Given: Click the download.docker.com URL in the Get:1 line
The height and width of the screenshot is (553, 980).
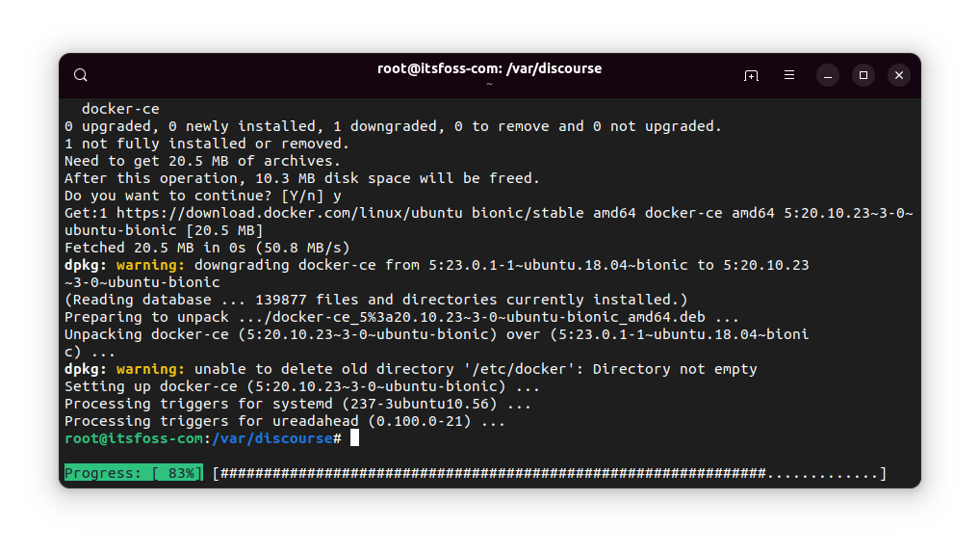Looking at the screenshot, I should (290, 213).
